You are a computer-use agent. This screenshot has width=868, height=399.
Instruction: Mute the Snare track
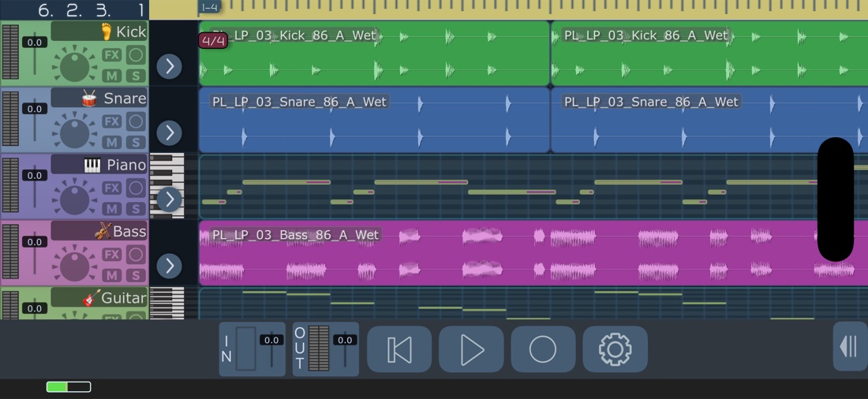[112, 142]
